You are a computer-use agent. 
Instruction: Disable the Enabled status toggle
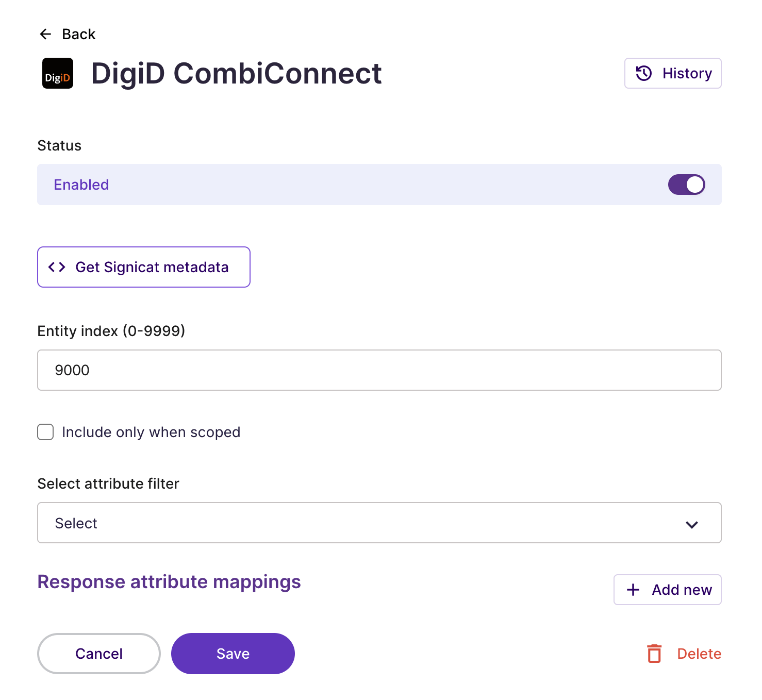(x=687, y=185)
